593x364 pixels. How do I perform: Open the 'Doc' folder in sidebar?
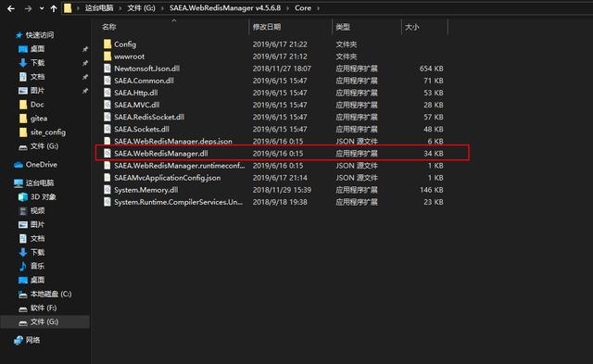37,105
